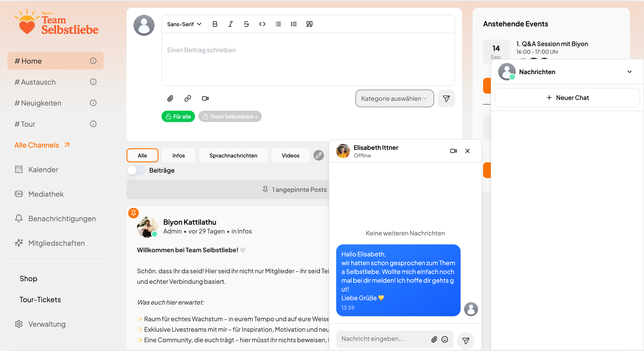Toggle bold formatting in post editor
Screen dimensions: 644x351
point(215,24)
